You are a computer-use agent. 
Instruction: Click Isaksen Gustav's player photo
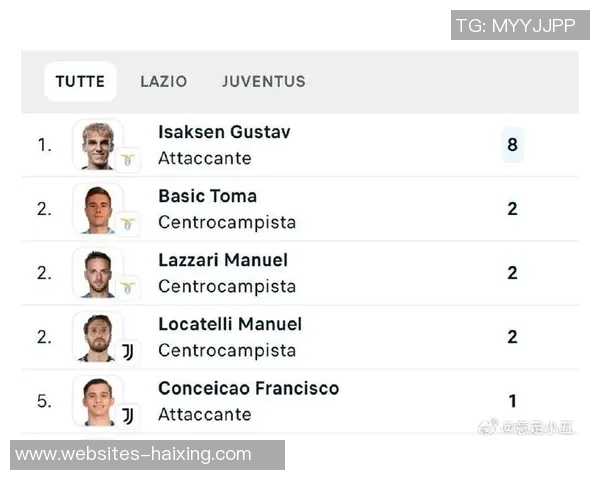tap(98, 145)
